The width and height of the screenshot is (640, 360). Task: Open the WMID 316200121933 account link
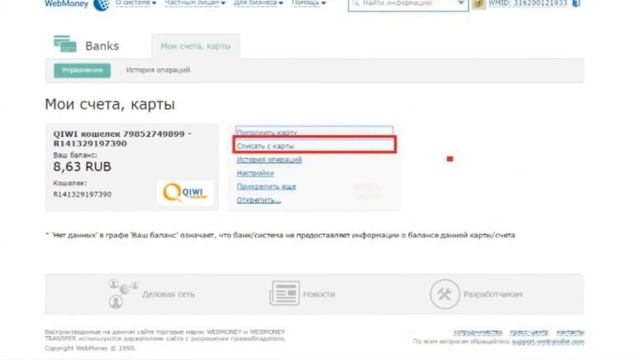click(x=528, y=3)
